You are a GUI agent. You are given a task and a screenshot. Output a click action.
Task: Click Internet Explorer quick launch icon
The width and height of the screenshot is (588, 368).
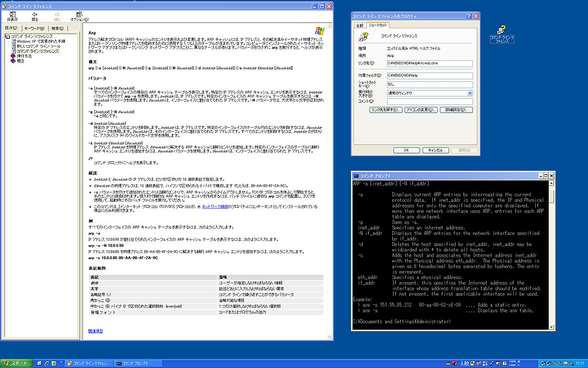point(47,363)
